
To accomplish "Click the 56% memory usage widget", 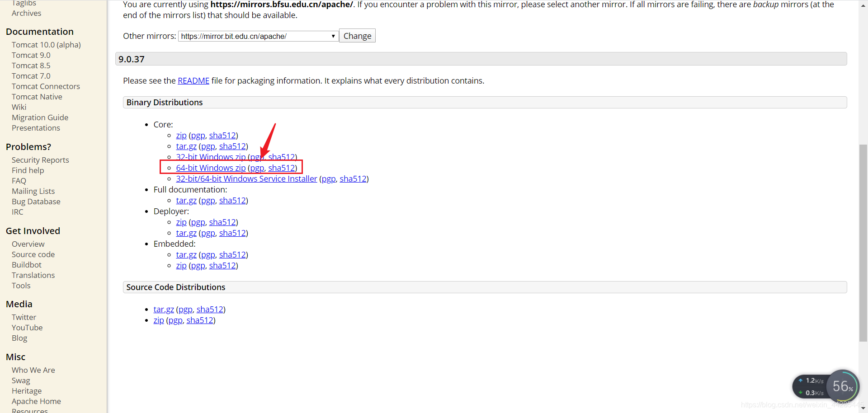I will point(843,386).
